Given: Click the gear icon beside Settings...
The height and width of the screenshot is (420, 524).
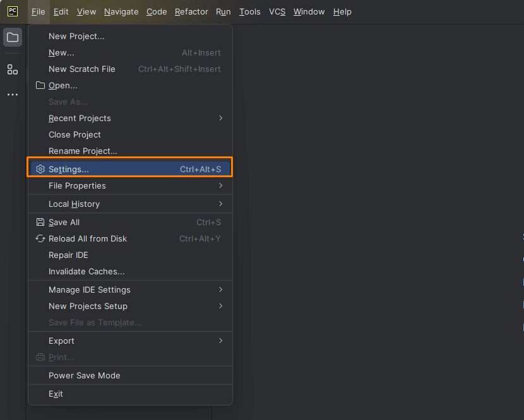Looking at the screenshot, I should (x=40, y=169).
